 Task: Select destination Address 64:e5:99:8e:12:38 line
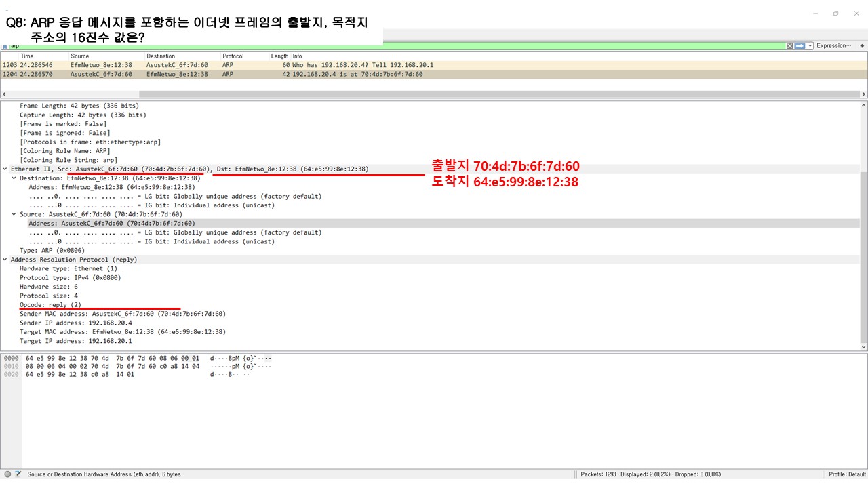click(x=112, y=187)
